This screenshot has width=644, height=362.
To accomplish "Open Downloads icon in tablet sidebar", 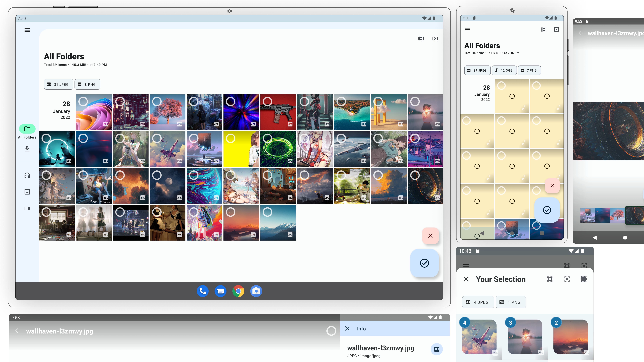I will pyautogui.click(x=27, y=149).
